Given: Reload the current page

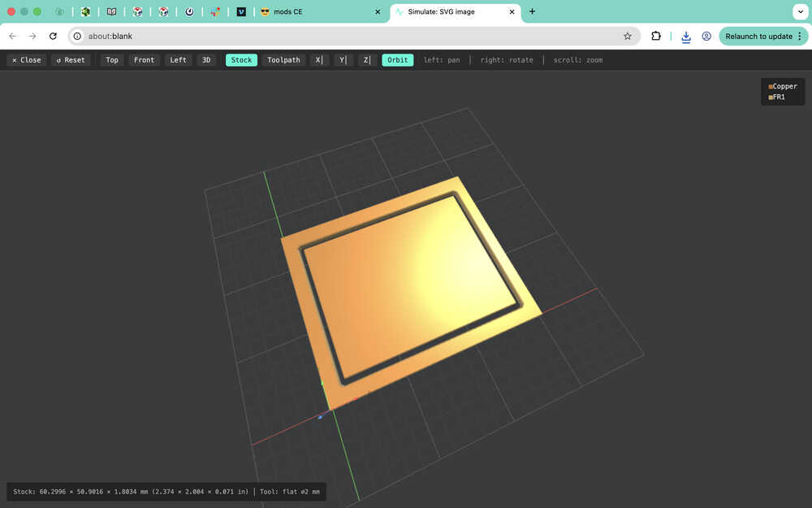Looking at the screenshot, I should pos(53,37).
